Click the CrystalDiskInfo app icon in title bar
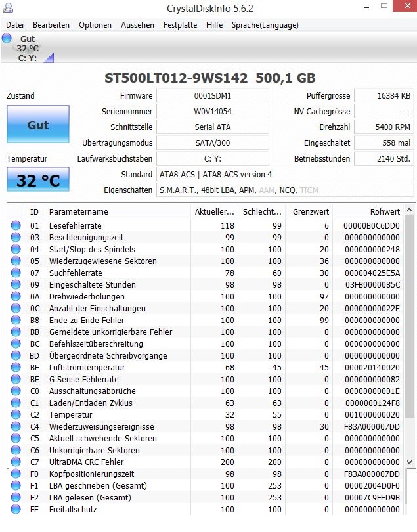Image resolution: width=417 pixels, height=532 pixels. click(7, 8)
